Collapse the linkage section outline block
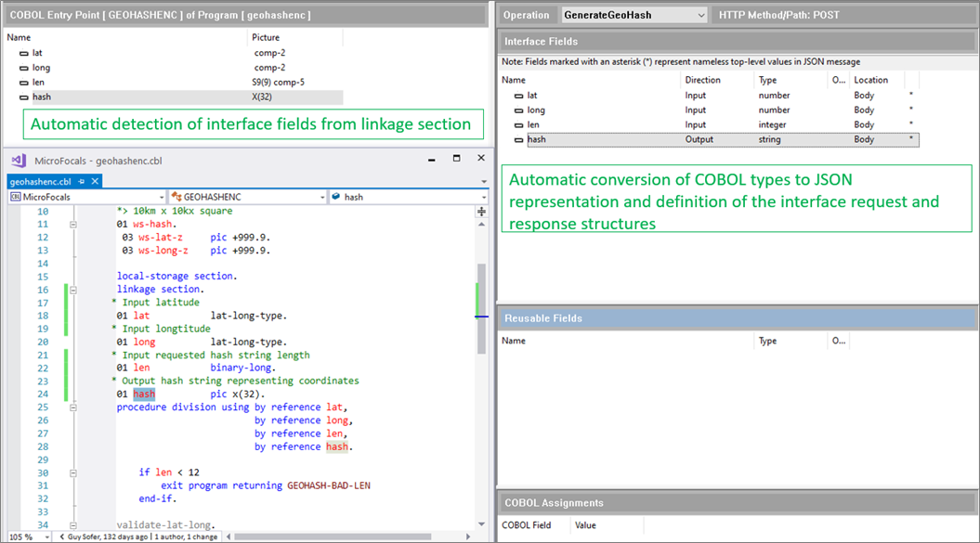This screenshot has height=543, width=980. click(x=72, y=290)
